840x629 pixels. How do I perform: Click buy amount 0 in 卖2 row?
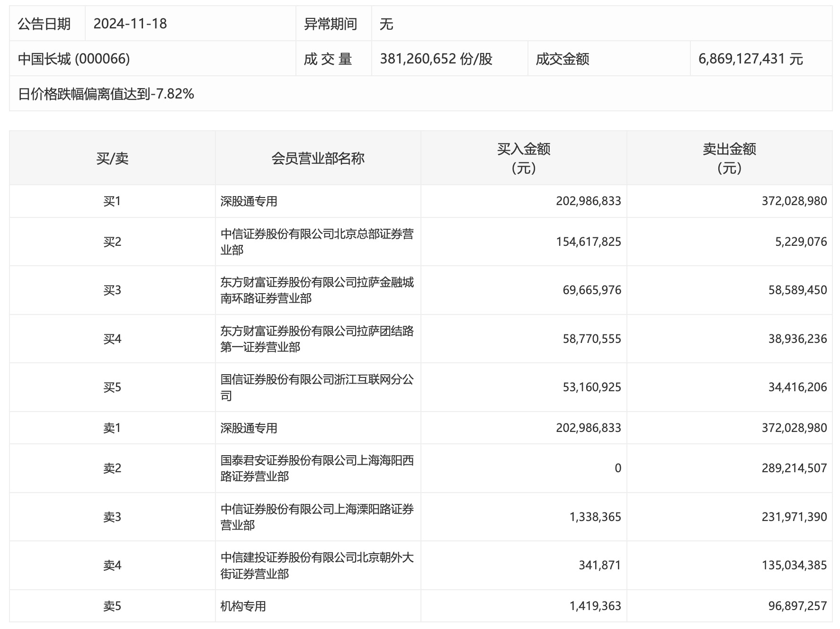click(x=618, y=468)
